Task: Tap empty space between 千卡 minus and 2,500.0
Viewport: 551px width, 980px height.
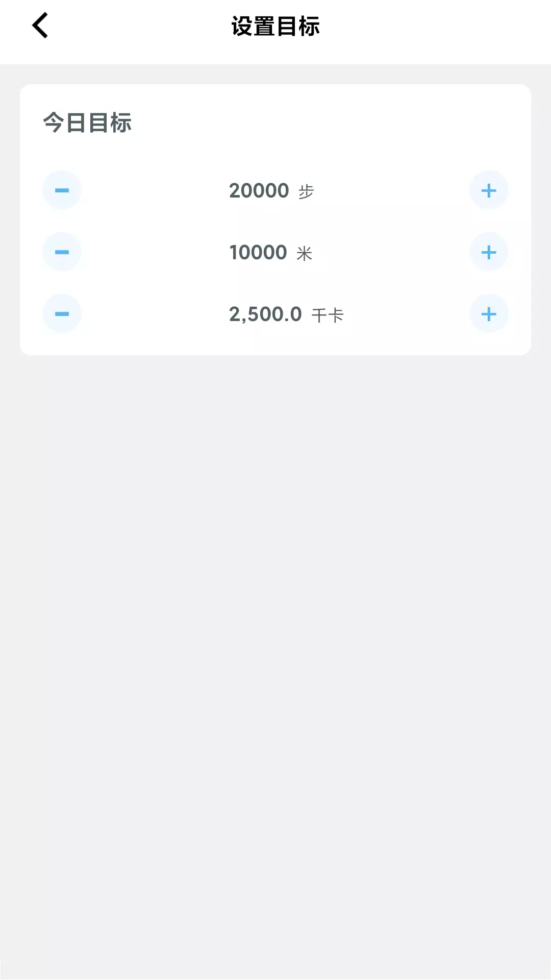Action: pyautogui.click(x=153, y=313)
